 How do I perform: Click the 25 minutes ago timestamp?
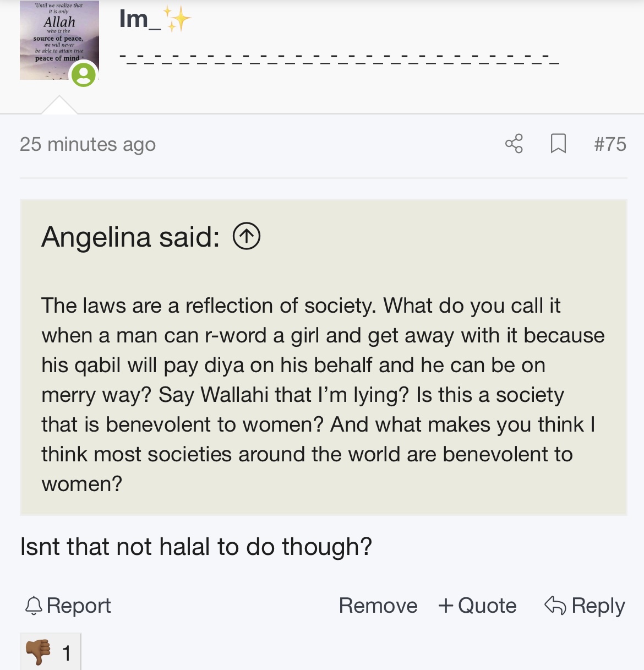coord(88,144)
